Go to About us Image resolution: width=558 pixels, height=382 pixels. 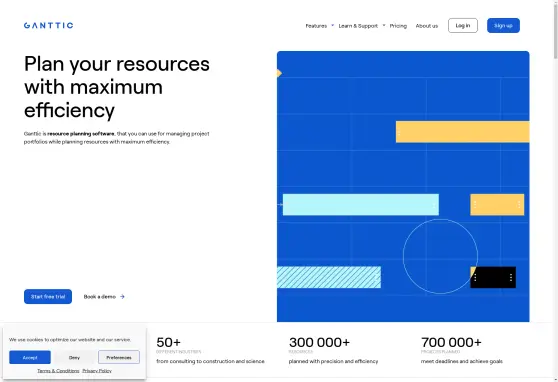(x=427, y=26)
